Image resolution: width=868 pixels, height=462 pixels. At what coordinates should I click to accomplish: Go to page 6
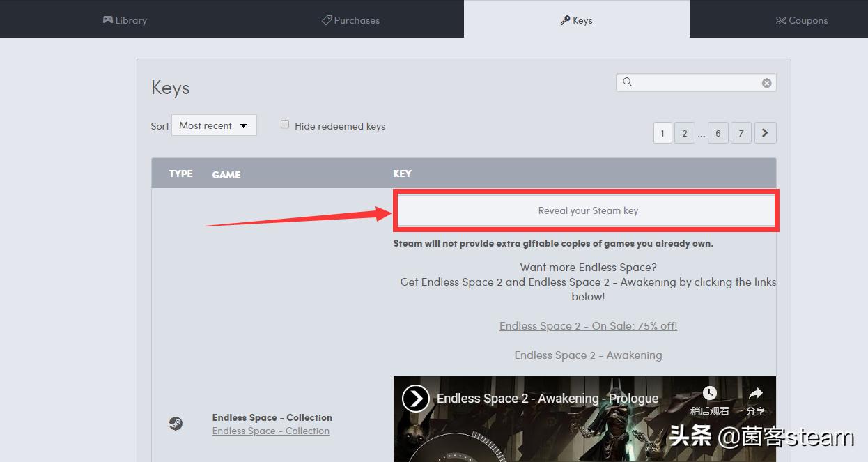(718, 133)
